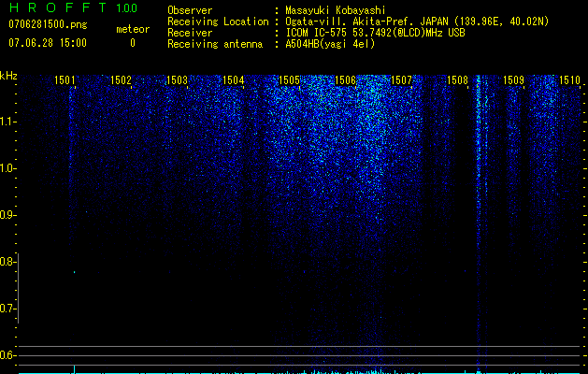Screen dimensions: 588x374
Task: Click the meteor count value 0
Action: (x=133, y=43)
